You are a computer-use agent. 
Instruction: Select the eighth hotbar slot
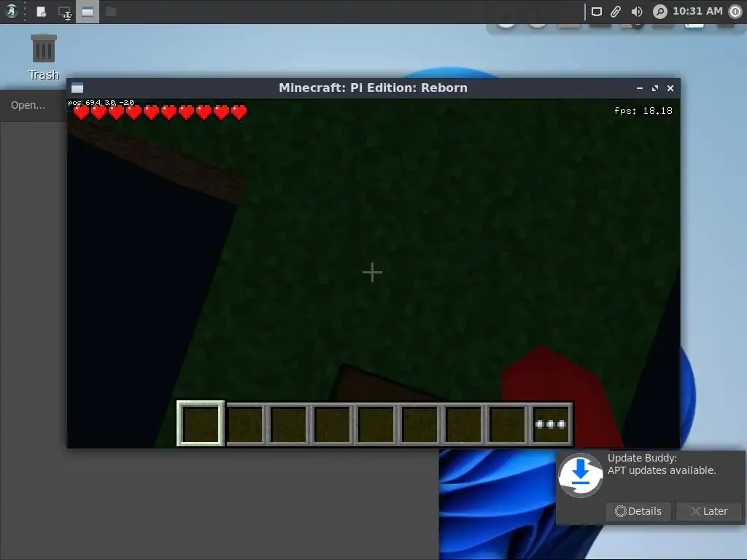(x=508, y=424)
